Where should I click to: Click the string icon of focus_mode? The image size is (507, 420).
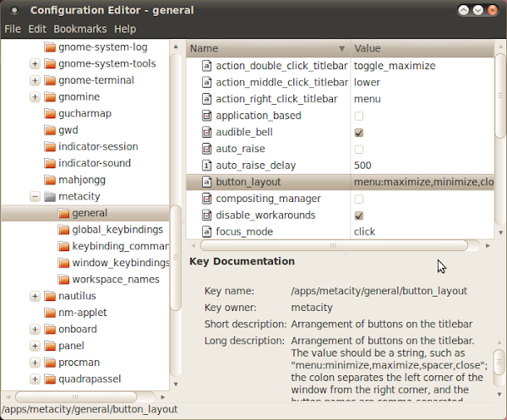coord(207,232)
